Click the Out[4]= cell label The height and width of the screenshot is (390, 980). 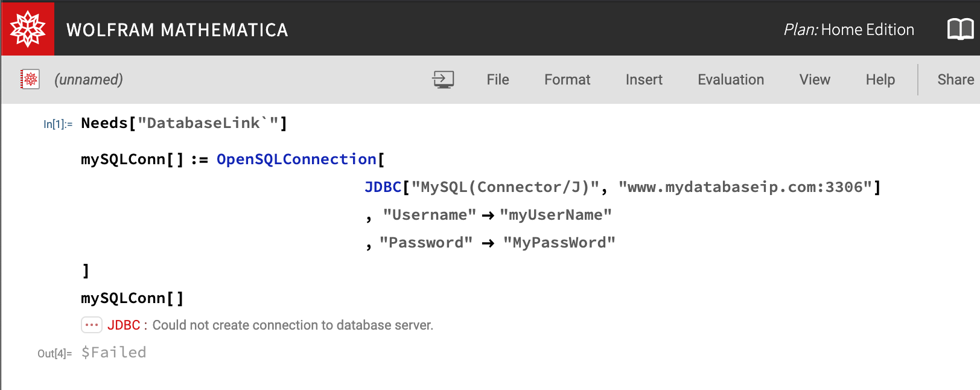55,354
